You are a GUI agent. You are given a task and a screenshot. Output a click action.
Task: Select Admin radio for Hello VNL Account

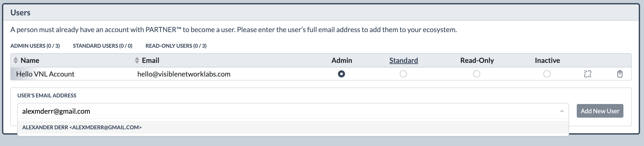[x=341, y=74]
